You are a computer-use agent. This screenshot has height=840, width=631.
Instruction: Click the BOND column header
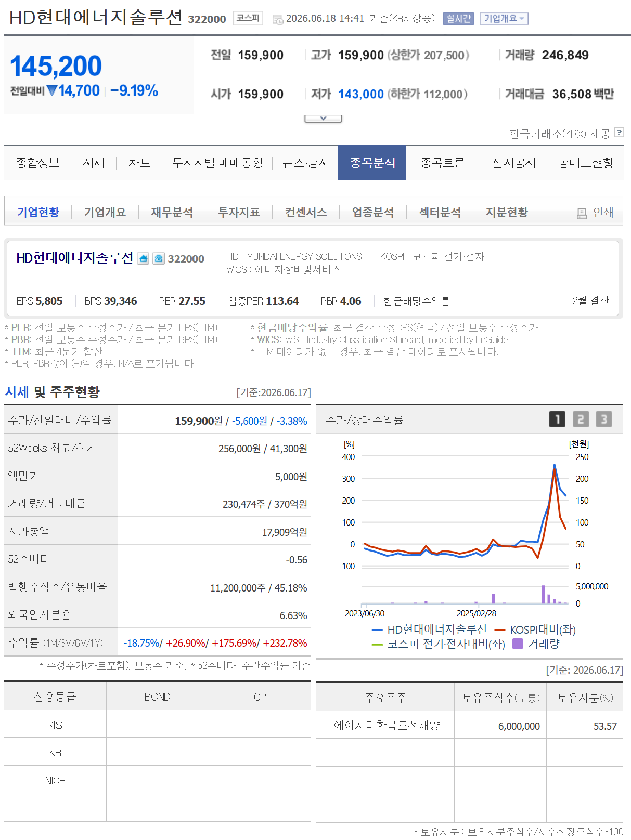pyautogui.click(x=157, y=697)
